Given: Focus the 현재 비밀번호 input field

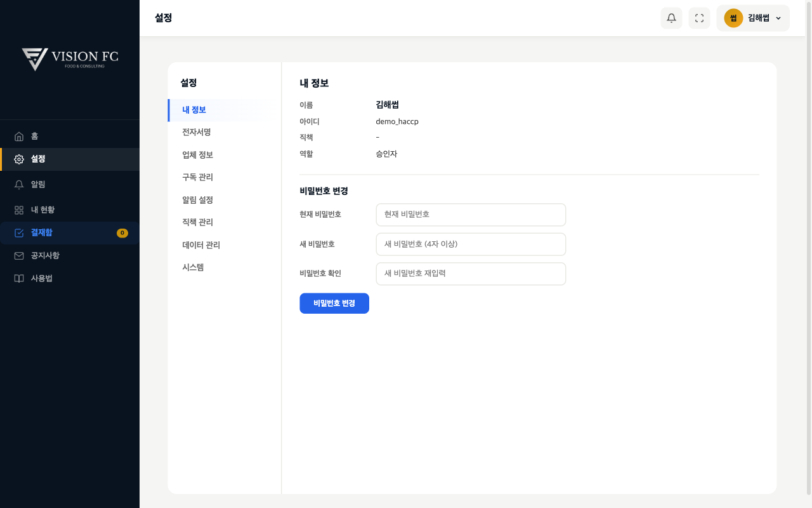Looking at the screenshot, I should [471, 215].
